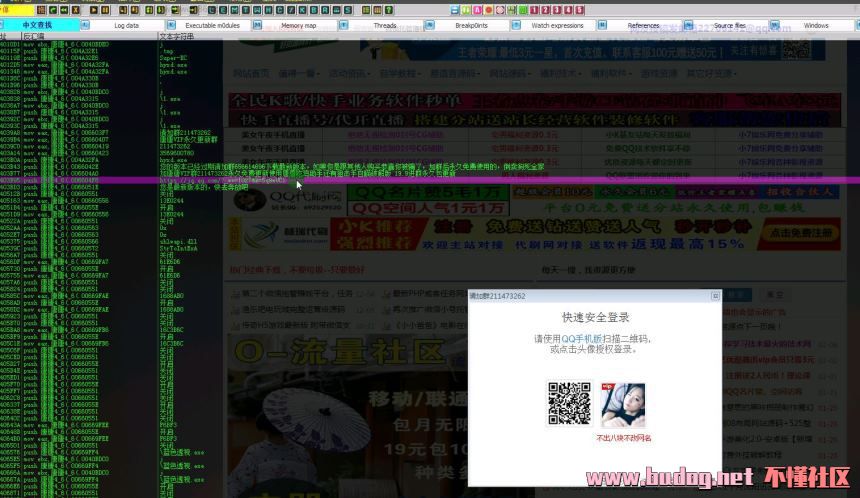
Task: Click the Execute till return icon
Action: click(x=175, y=10)
